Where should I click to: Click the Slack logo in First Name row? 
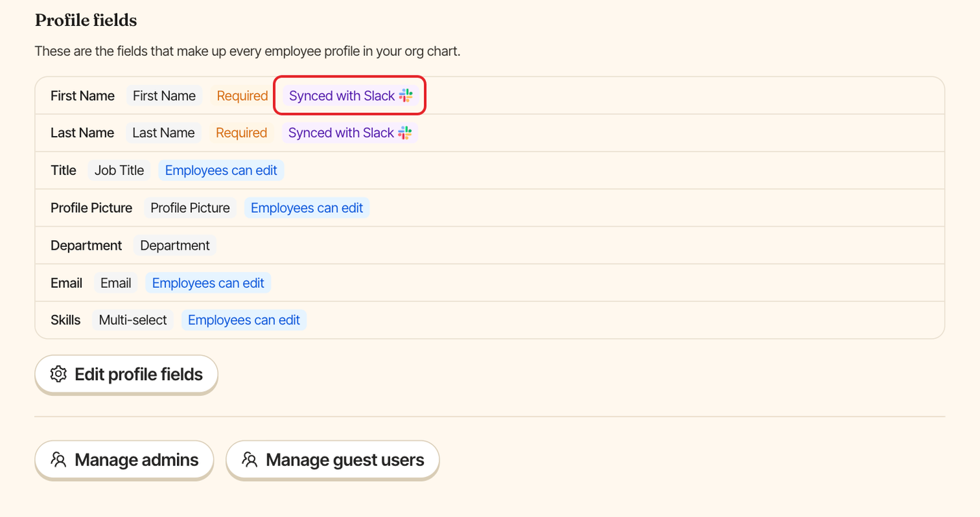pos(406,96)
